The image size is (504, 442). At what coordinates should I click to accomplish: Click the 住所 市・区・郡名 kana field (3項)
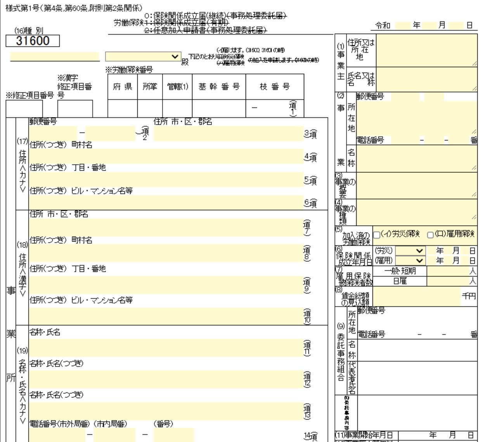[x=228, y=134]
